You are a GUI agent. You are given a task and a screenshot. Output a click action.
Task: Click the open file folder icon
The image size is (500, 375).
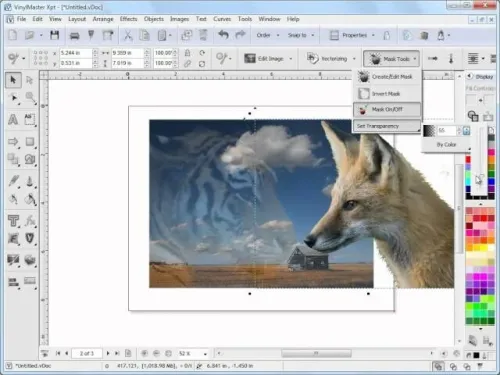30,35
